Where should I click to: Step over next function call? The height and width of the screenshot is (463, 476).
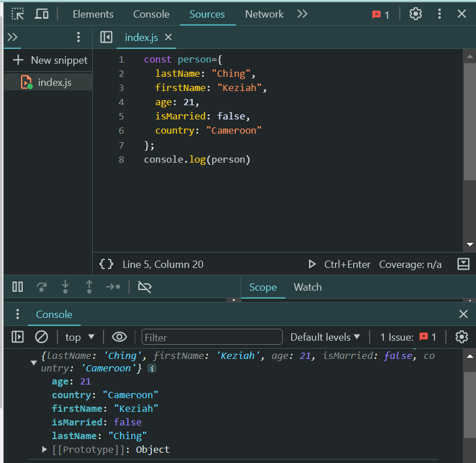[41, 287]
